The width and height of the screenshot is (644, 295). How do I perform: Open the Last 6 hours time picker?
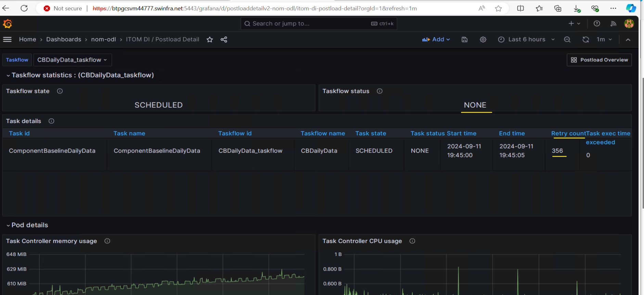pyautogui.click(x=526, y=40)
